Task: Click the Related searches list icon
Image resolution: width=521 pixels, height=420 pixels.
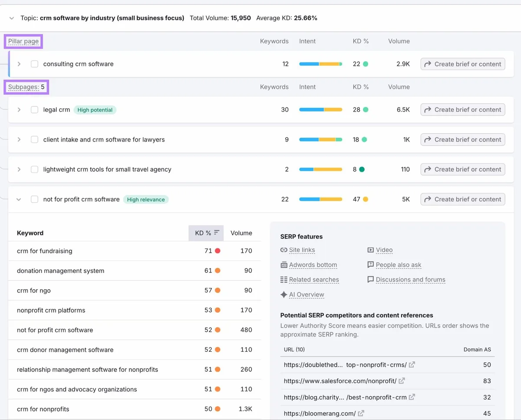Action: click(x=284, y=280)
